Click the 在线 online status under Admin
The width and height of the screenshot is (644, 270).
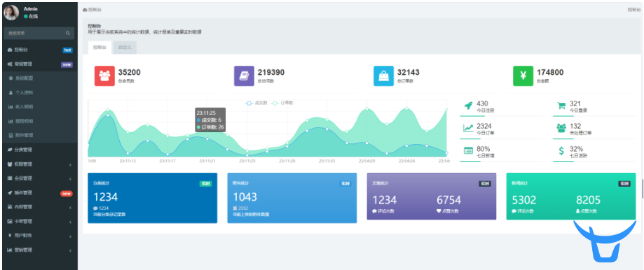pyautogui.click(x=32, y=16)
